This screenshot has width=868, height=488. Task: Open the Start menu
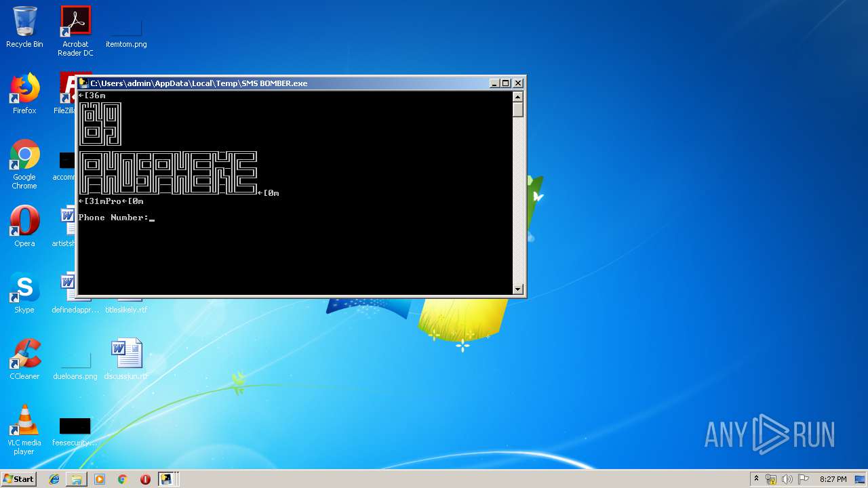[x=19, y=479]
